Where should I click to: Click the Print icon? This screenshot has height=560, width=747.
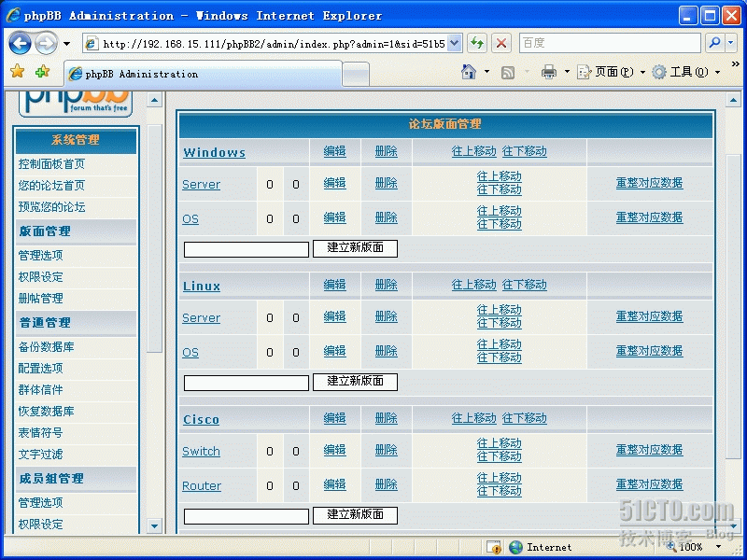coord(549,72)
